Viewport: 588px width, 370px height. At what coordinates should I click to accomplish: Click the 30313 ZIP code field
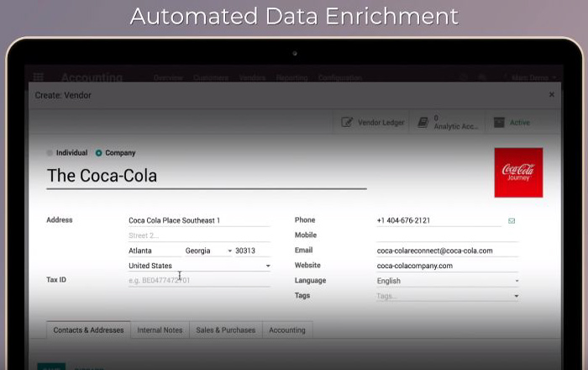coord(252,251)
